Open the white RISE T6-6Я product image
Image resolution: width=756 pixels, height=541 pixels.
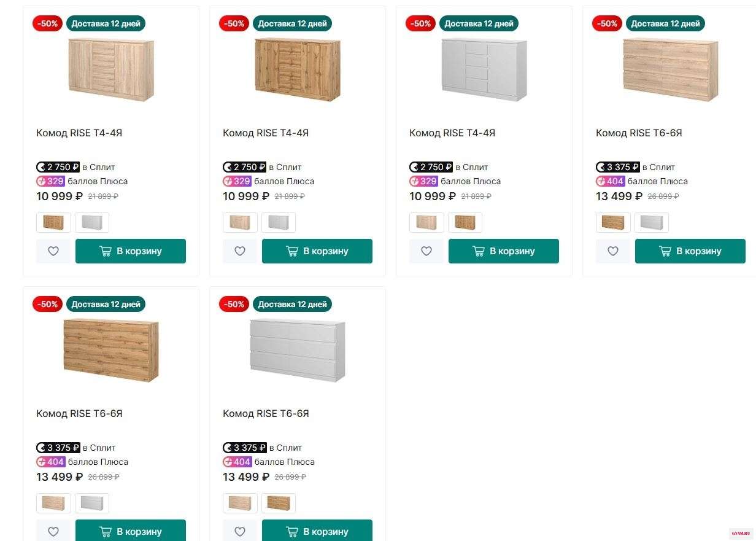pyautogui.click(x=298, y=350)
